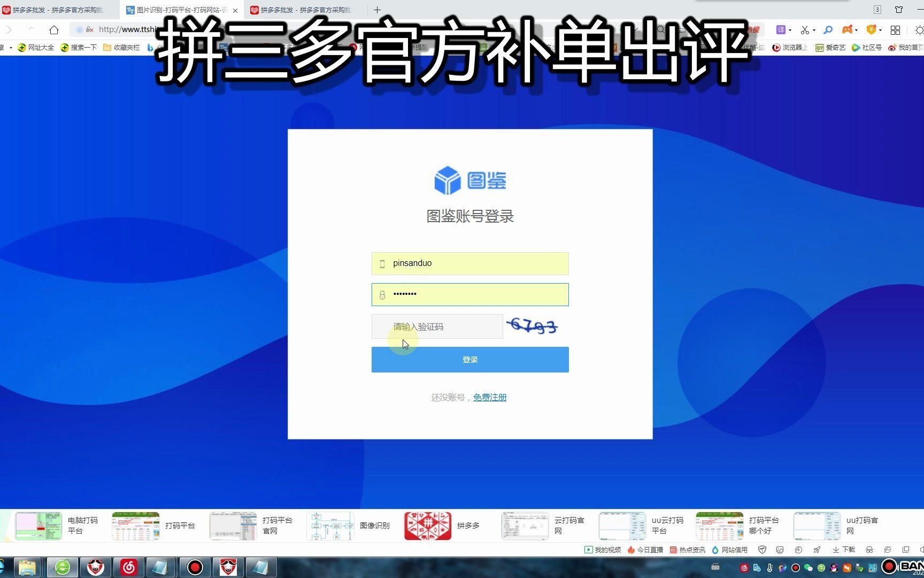Open the translate tool icon

[781, 30]
